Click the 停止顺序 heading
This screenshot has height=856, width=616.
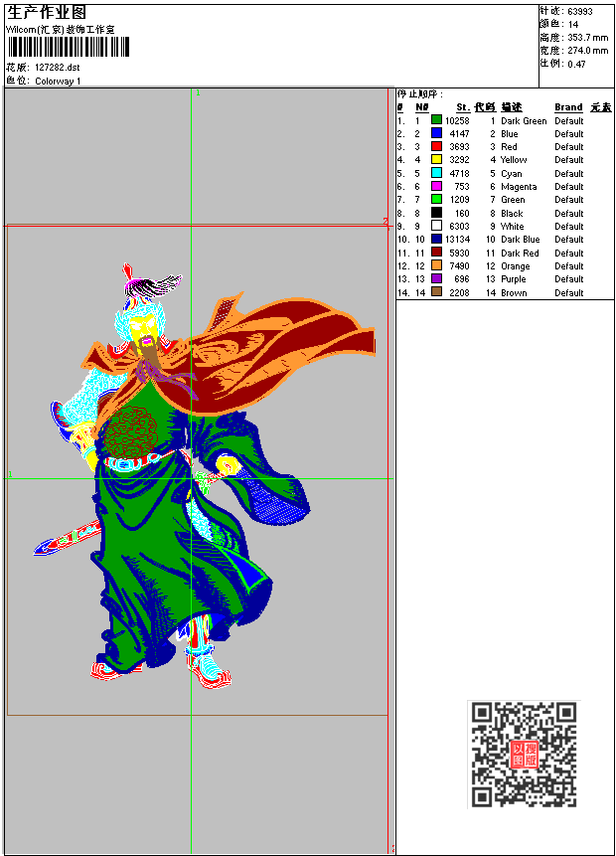pos(419,93)
